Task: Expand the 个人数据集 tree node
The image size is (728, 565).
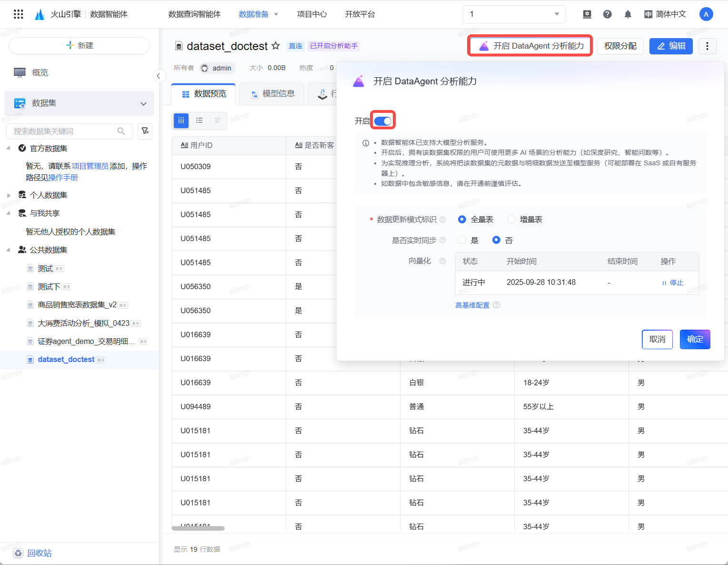Action: [x=9, y=195]
